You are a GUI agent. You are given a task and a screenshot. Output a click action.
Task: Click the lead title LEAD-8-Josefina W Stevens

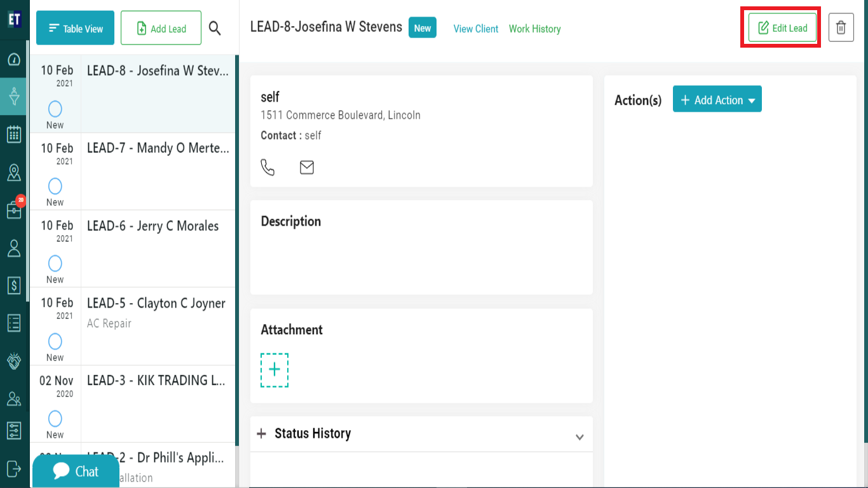(326, 27)
